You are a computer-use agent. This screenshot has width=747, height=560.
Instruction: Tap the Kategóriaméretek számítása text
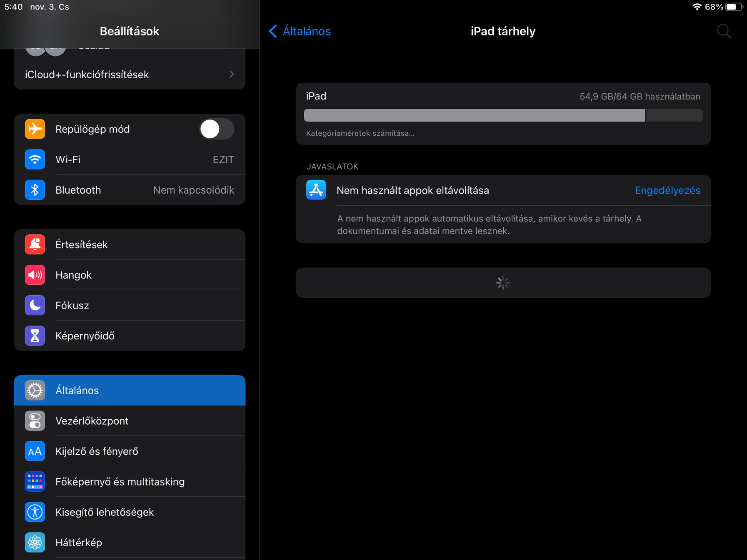(360, 133)
